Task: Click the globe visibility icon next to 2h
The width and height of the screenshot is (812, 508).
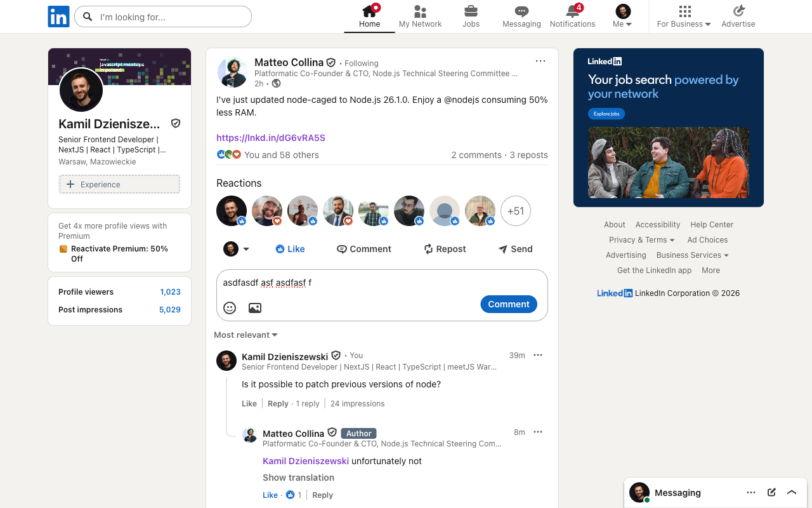Action: click(x=276, y=83)
